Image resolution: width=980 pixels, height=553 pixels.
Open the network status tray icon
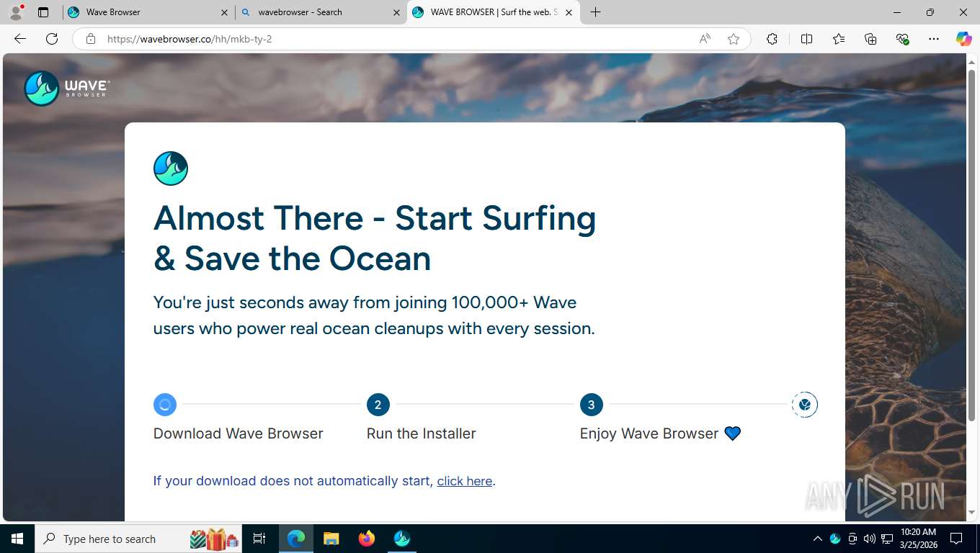(887, 539)
